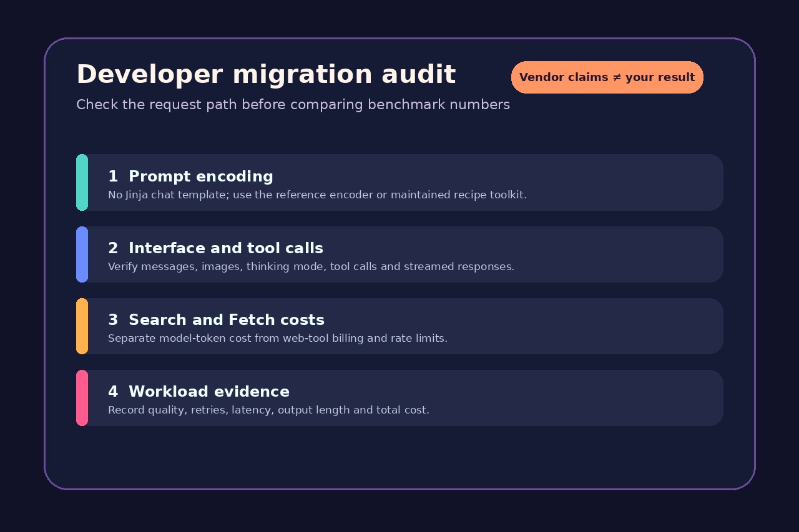Viewport: 799px width, 532px height.
Task: Click the 'Verify messages, images, thinking mode' description
Action: tap(311, 267)
